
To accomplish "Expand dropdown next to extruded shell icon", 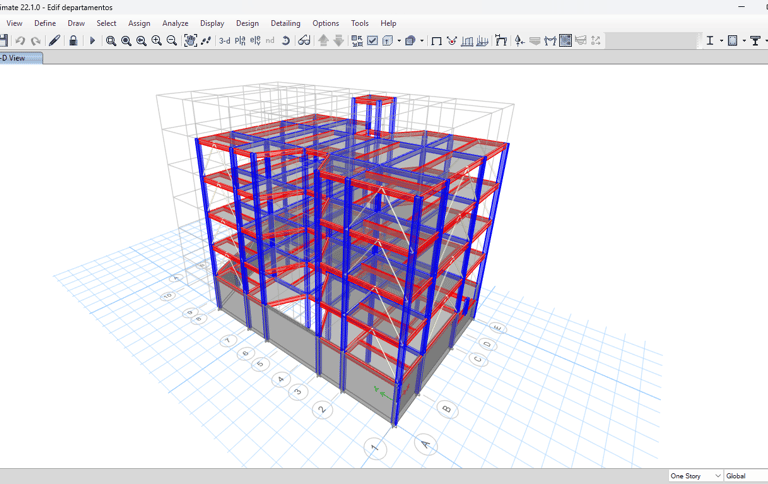I will pyautogui.click(x=399, y=41).
